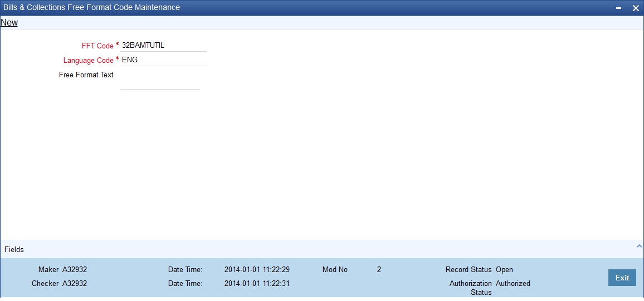Click the Mod No label
This screenshot has width=644, height=301.
tap(335, 270)
